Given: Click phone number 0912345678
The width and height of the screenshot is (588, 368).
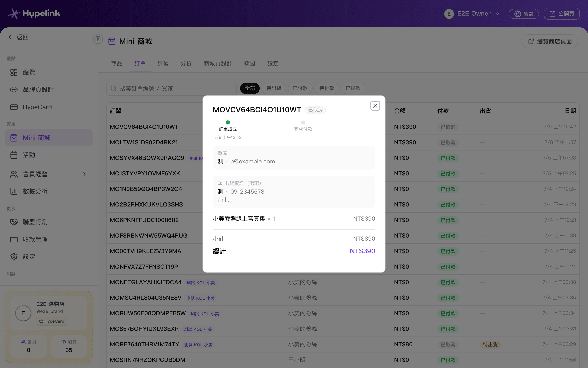Looking at the screenshot, I should [247, 192].
